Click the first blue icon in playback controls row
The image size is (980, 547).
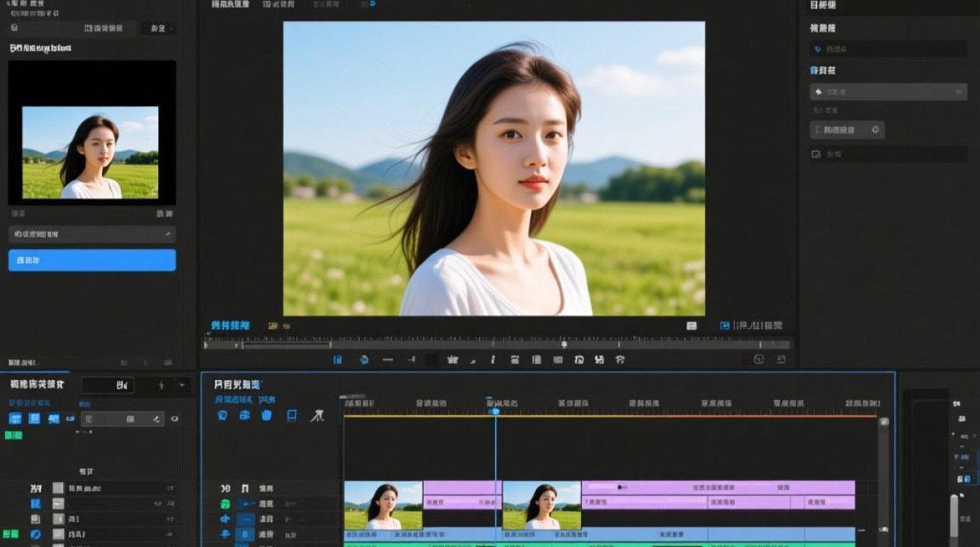[338, 360]
